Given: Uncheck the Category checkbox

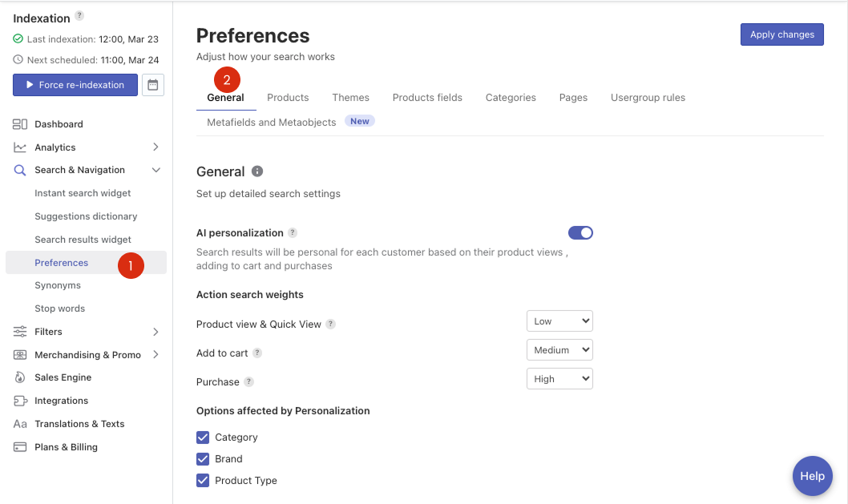Looking at the screenshot, I should [x=204, y=437].
